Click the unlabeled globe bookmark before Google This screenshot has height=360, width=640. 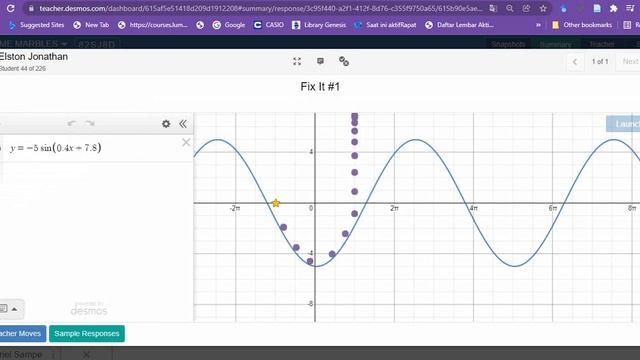[200, 25]
